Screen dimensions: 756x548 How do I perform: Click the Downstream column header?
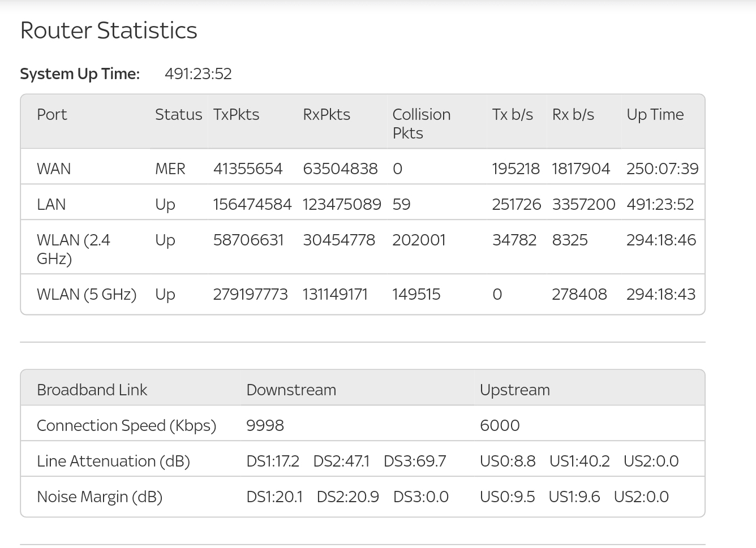[291, 390]
